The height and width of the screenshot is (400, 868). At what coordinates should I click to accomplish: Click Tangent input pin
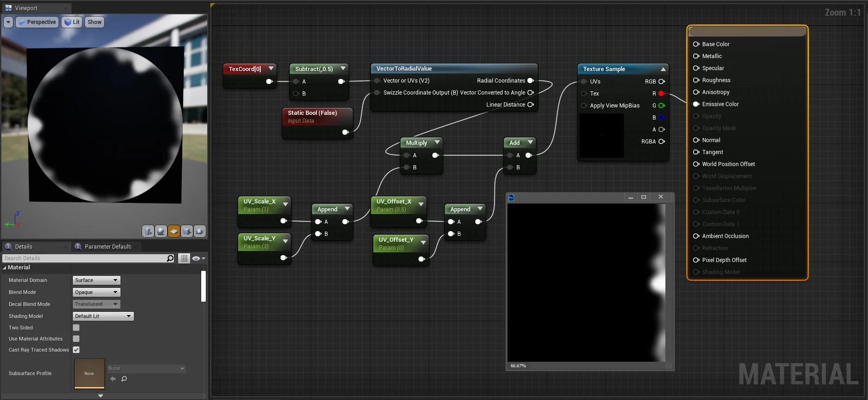pos(696,152)
